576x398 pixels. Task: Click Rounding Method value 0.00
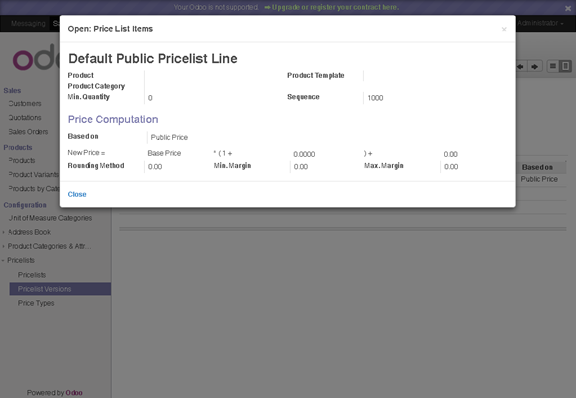[155, 166]
